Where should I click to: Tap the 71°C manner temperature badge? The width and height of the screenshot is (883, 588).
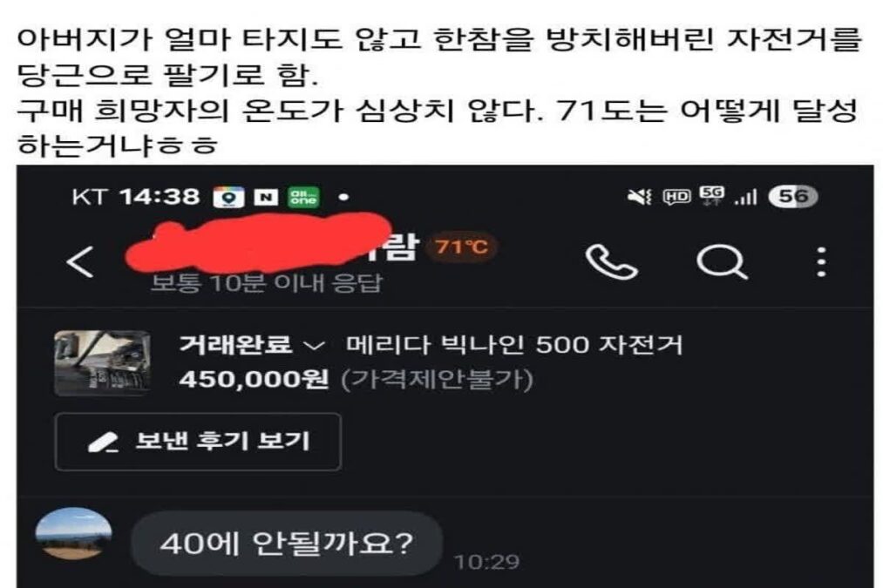coord(461,247)
